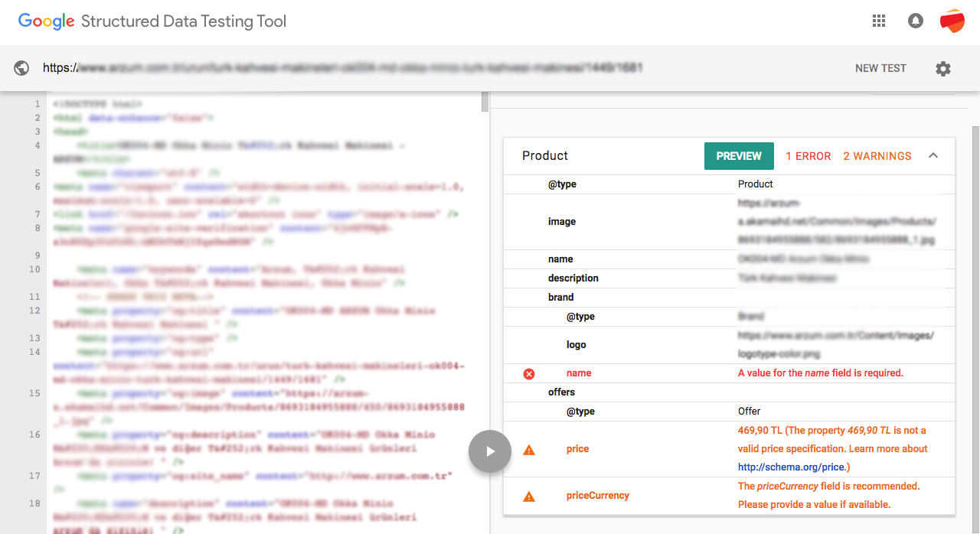Viewport: 980px width, 534px height.
Task: Select the offers property label
Action: pyautogui.click(x=561, y=392)
